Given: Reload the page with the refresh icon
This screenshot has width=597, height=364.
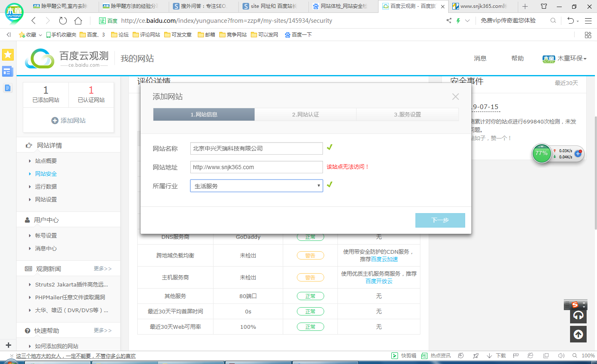Looking at the screenshot, I should (x=63, y=21).
